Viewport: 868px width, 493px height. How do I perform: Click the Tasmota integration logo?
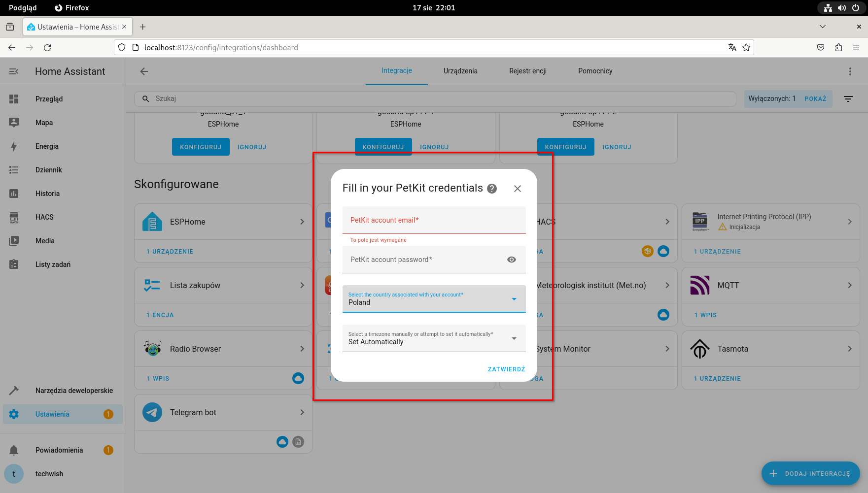tap(700, 349)
